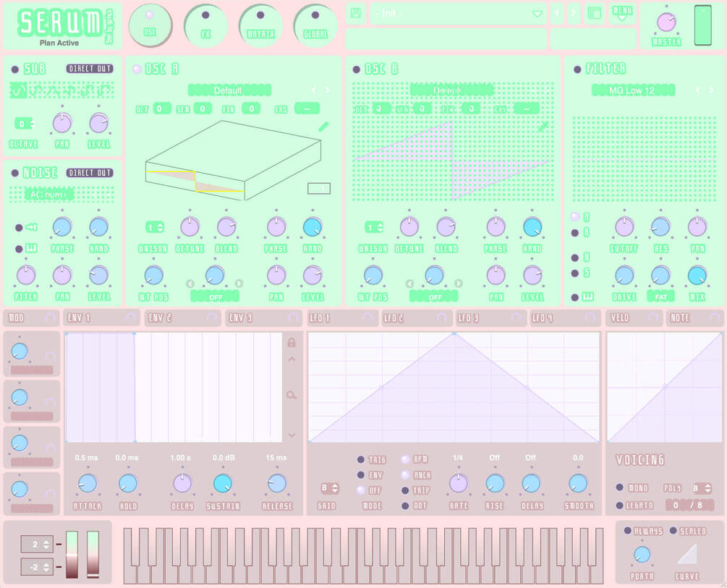Viewport: 727px width, 588px height.
Task: Click the OSC A OCT value field
Action: coord(162,108)
